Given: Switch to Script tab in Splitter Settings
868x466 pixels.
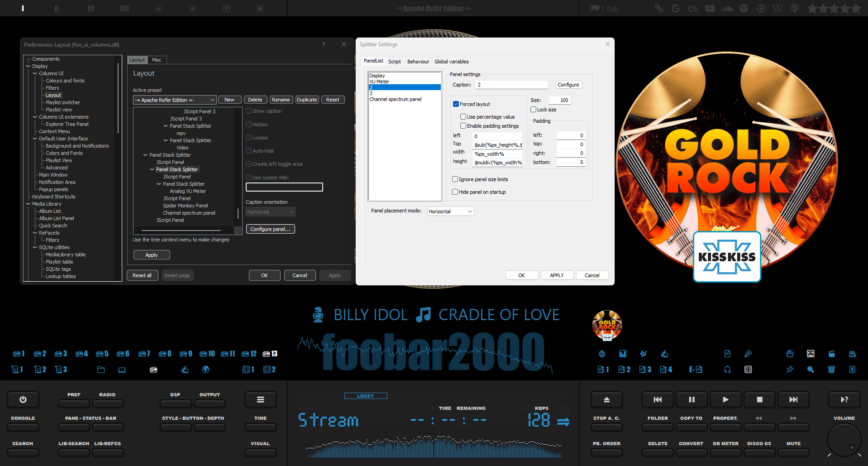Looking at the screenshot, I should 394,62.
